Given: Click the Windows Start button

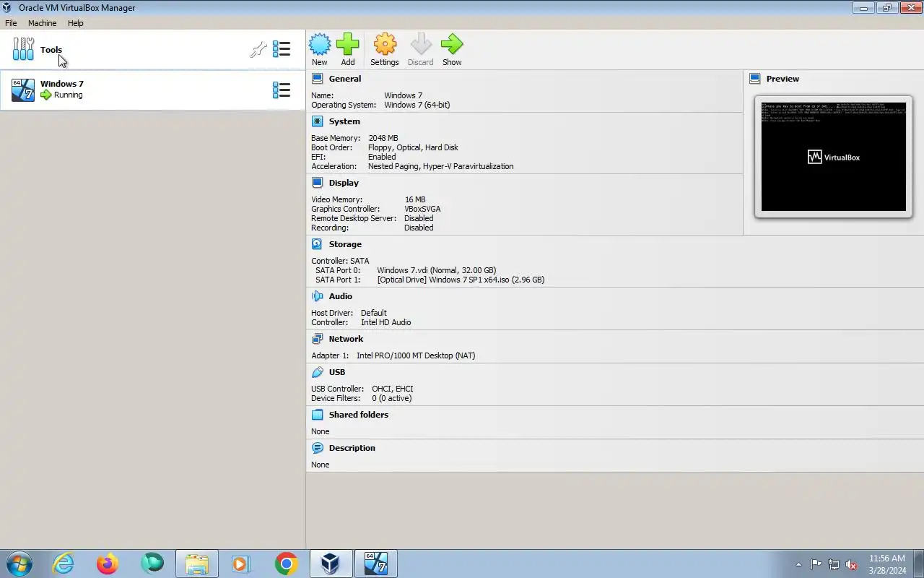Looking at the screenshot, I should point(19,564).
